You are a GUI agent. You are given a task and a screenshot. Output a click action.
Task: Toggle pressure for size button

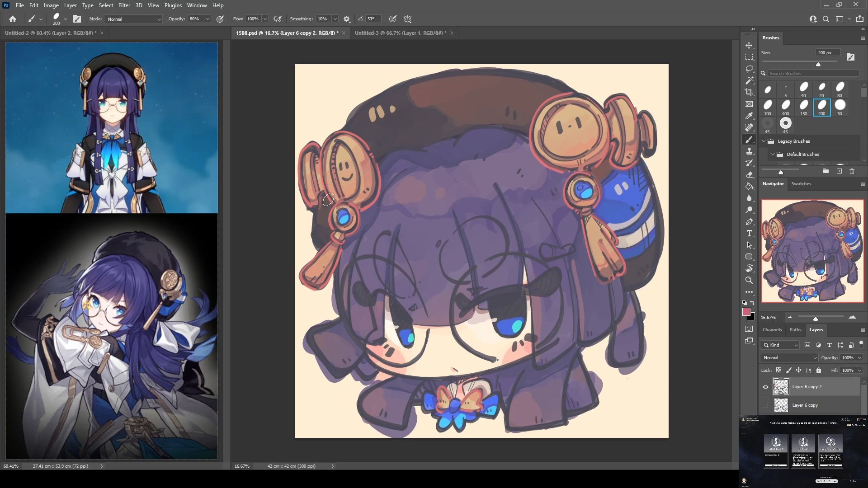(393, 19)
